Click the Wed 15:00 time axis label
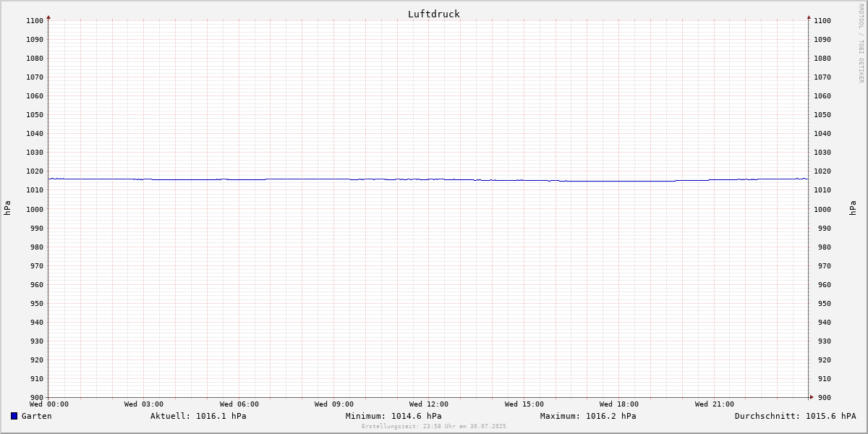Screen dimensions: 868x434 (524, 404)
